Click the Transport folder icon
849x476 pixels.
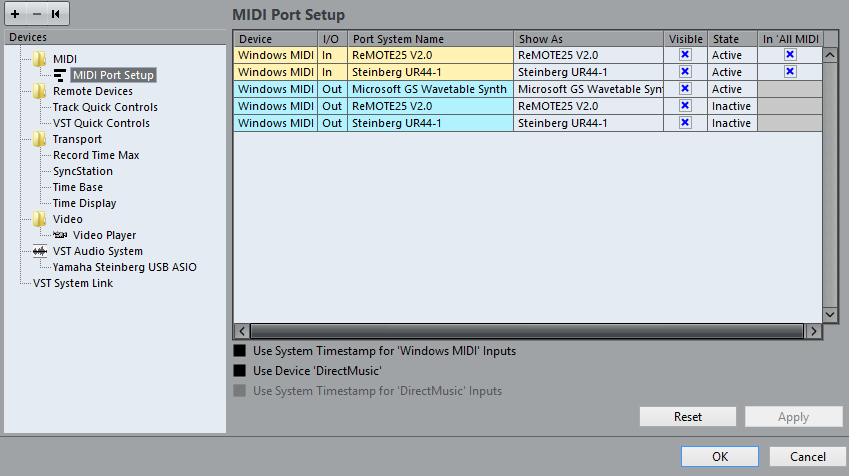(x=40, y=139)
